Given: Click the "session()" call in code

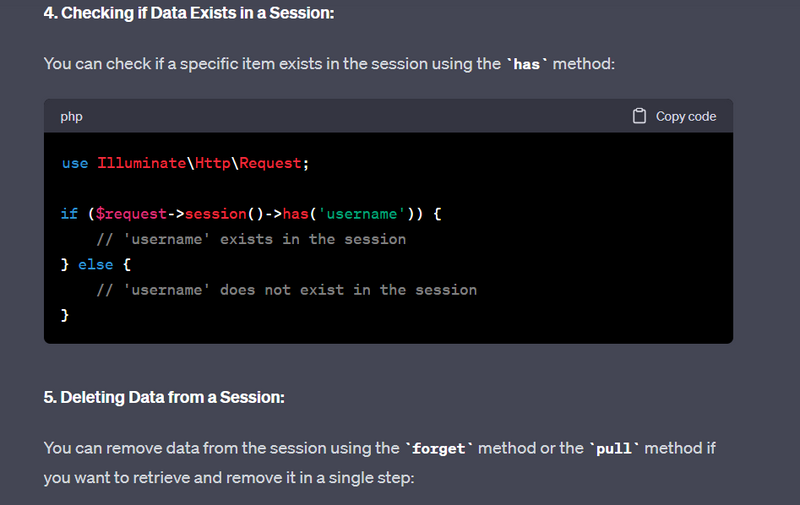Looking at the screenshot, I should [222, 214].
